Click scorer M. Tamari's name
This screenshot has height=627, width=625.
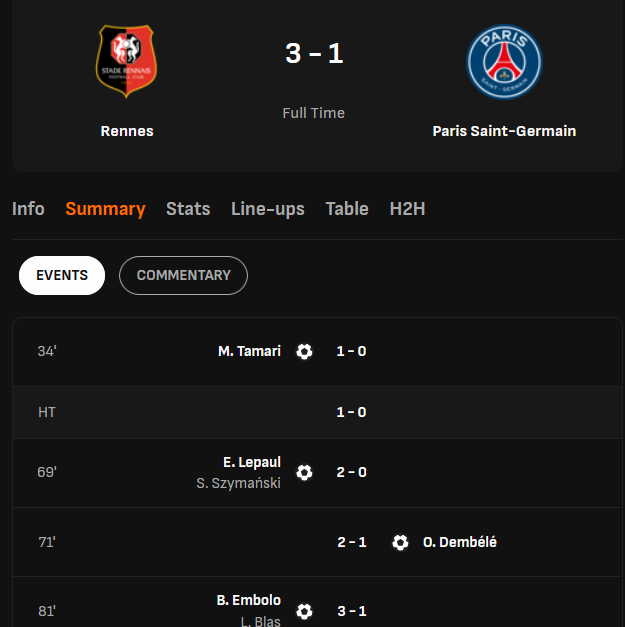click(x=249, y=351)
